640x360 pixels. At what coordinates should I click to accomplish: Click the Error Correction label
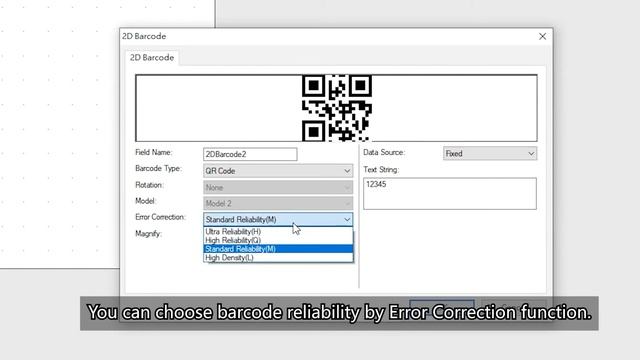[160, 217]
